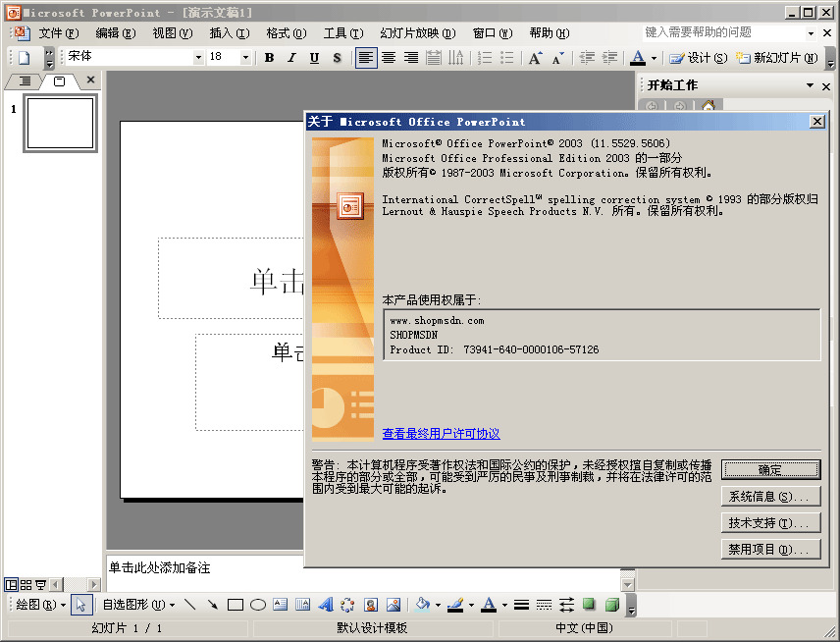Viewport: 840px width, 642px height.
Task: Click the help question input box
Action: pos(723,32)
